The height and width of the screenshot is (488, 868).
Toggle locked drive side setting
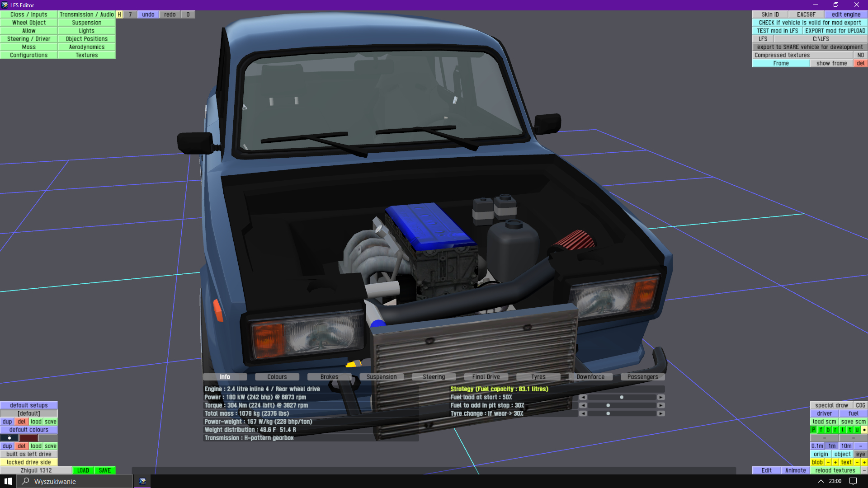tap(29, 462)
